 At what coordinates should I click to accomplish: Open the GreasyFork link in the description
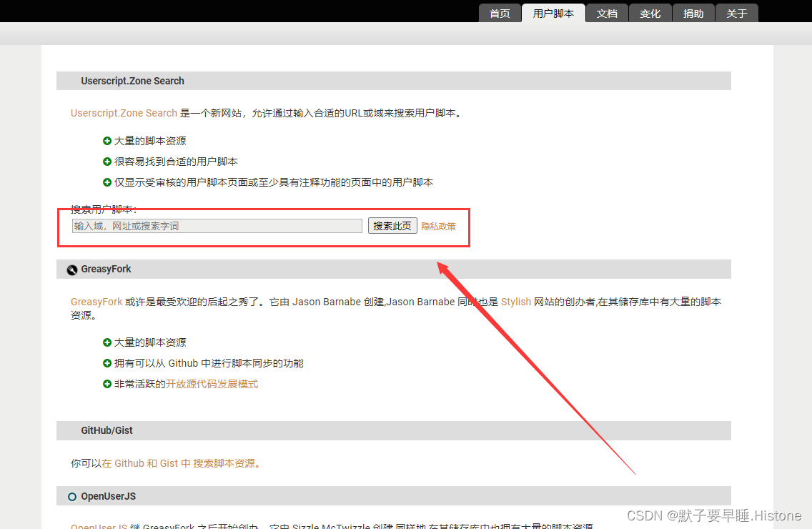[x=96, y=302]
